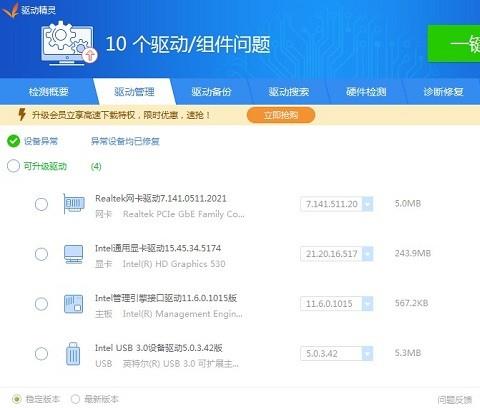Click the Intel USB 3.0设备驱动5.0.3.42版 title
Viewport: 480px width, 408px height.
tap(159, 348)
